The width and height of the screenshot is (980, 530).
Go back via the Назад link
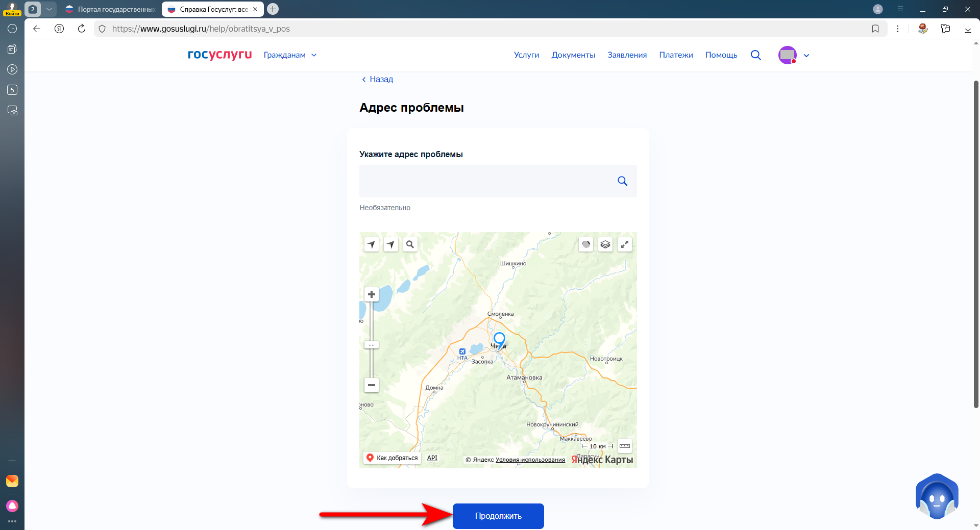(x=377, y=79)
